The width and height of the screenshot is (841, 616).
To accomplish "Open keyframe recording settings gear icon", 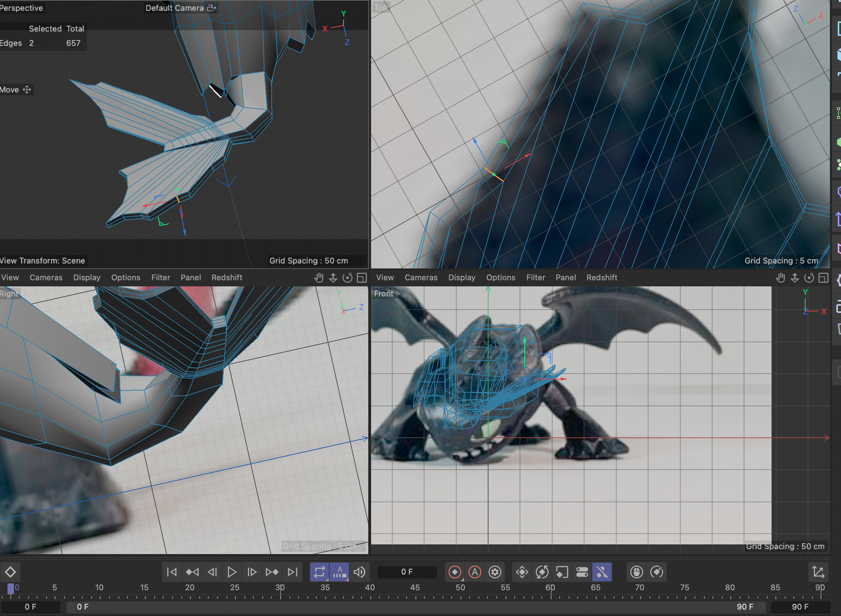I will [495, 572].
